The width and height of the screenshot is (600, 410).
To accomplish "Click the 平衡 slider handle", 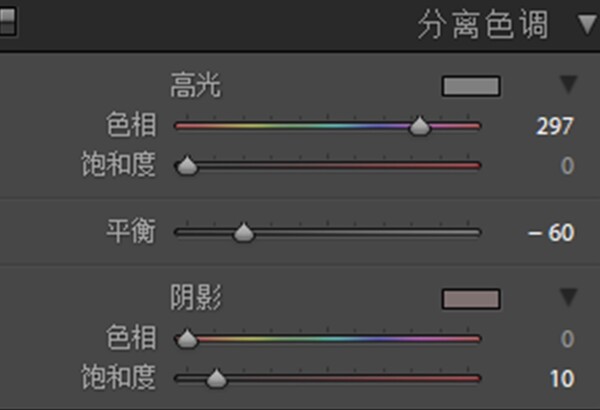I will coord(243,232).
